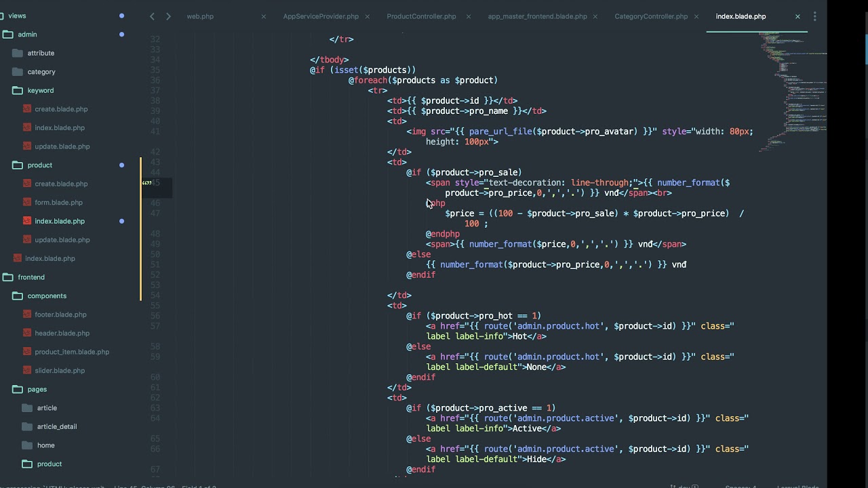The width and height of the screenshot is (868, 488).
Task: Click the '@endphp' directive
Action: coord(443,234)
